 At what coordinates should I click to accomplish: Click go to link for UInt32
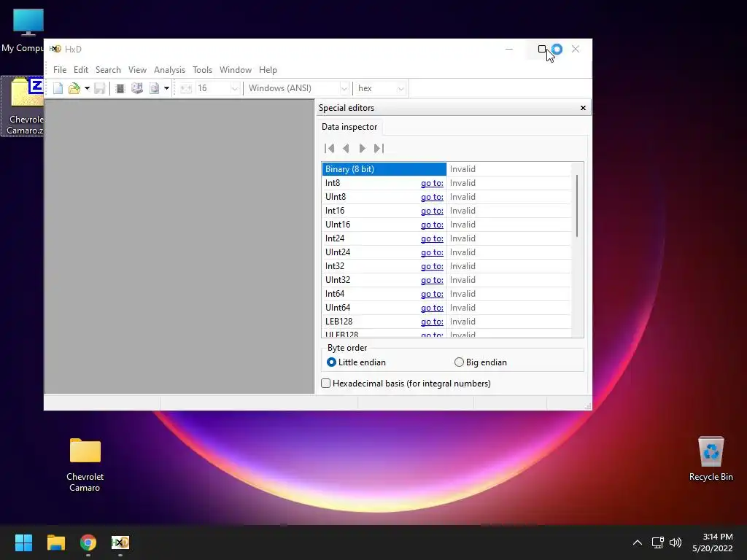[x=432, y=280]
